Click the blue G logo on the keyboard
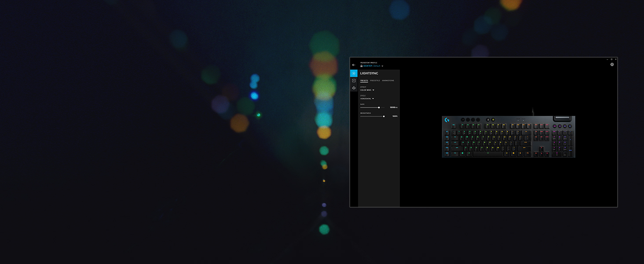The width and height of the screenshot is (644, 264). pyautogui.click(x=447, y=120)
